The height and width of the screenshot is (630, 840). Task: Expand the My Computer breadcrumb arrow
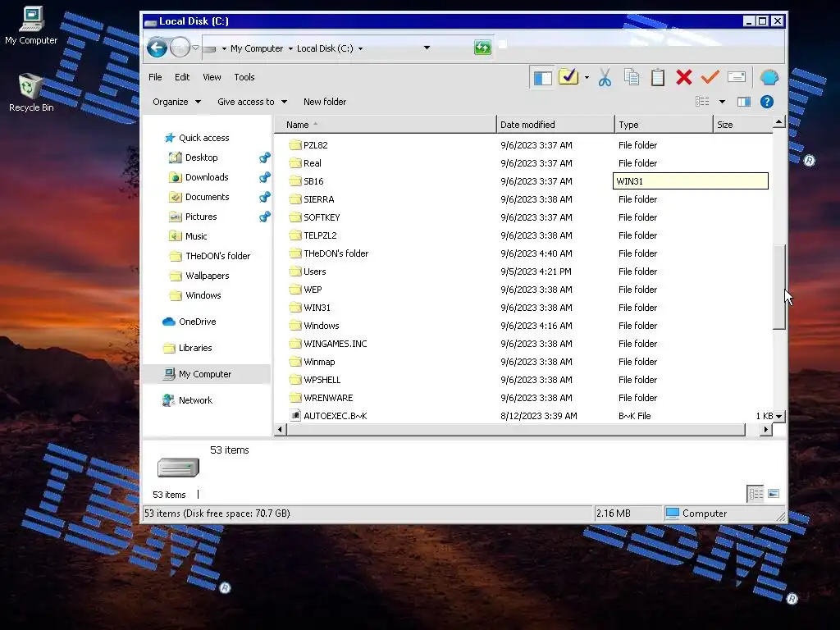290,48
